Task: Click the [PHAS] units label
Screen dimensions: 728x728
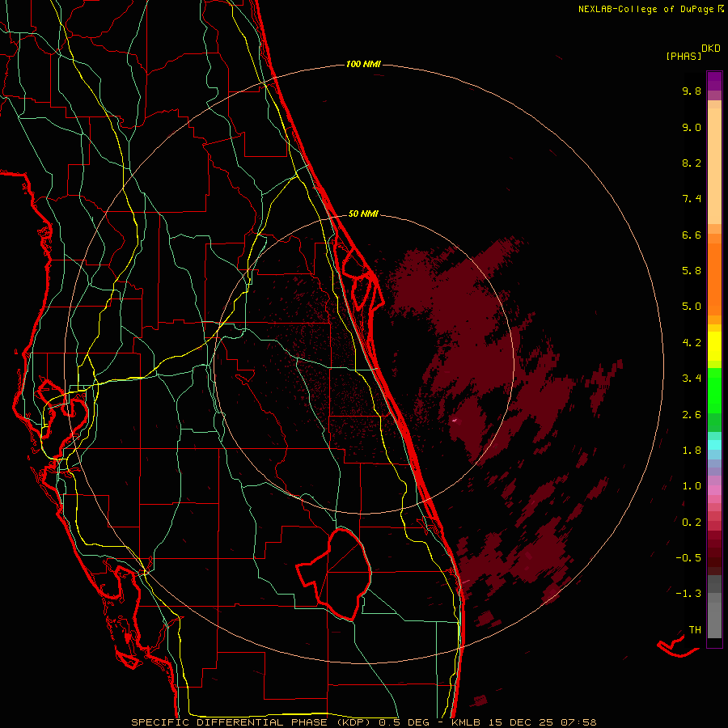Action: (x=684, y=56)
